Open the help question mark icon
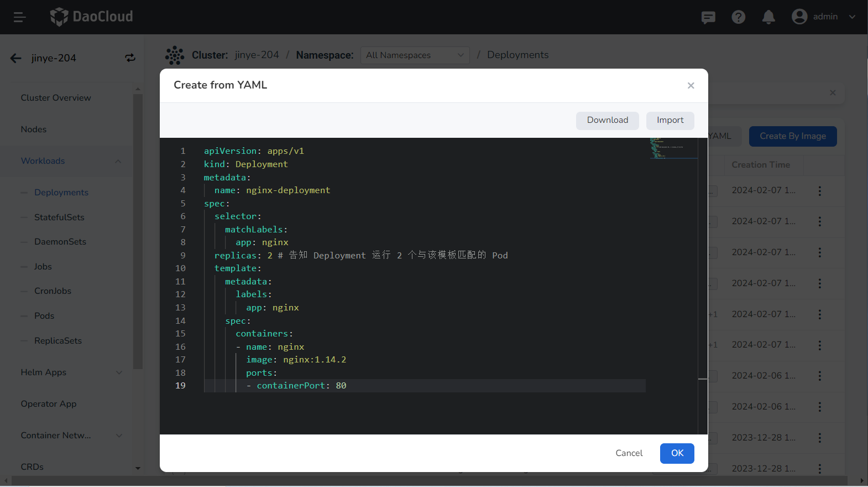Viewport: 868px width, 487px height. tap(738, 17)
